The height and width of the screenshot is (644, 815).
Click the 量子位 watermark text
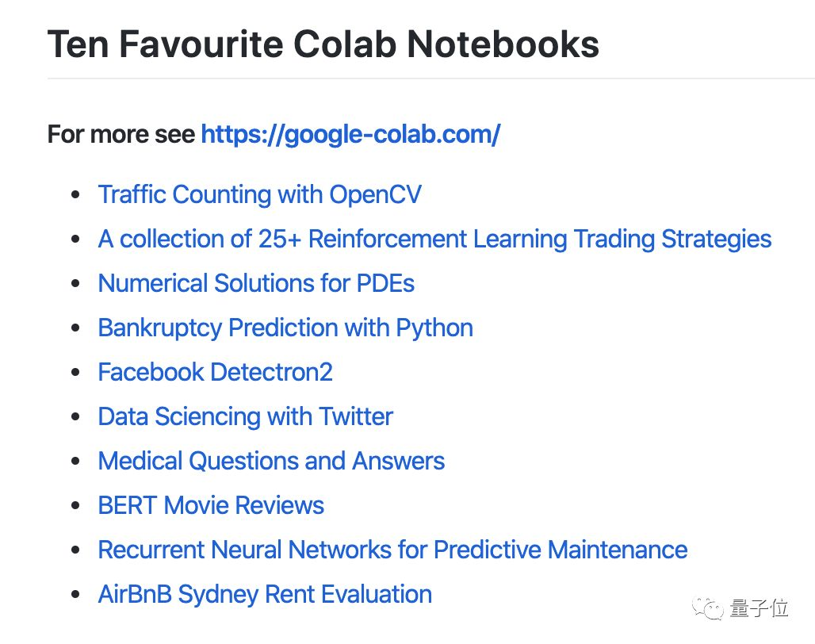pyautogui.click(x=759, y=608)
